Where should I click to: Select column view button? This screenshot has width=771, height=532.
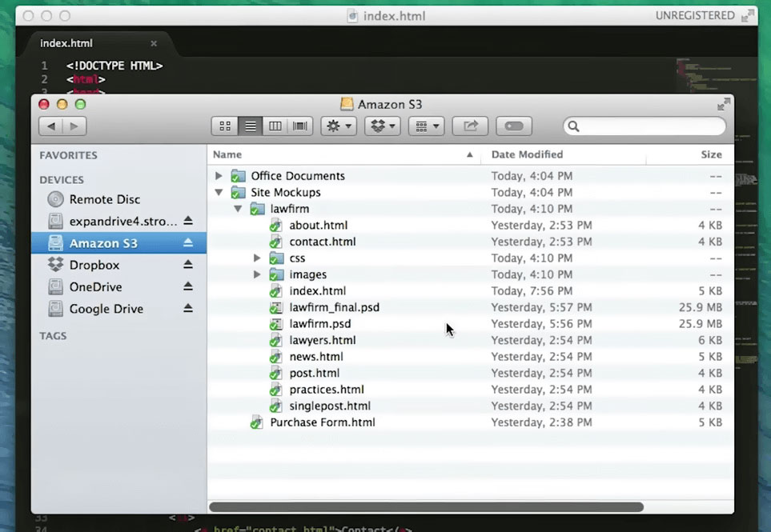[275, 126]
